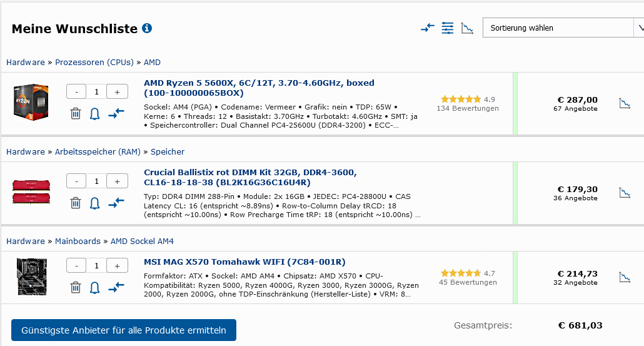This screenshot has width=644, height=346.
Task: Open the header price trend chart icon
Action: (467, 28)
